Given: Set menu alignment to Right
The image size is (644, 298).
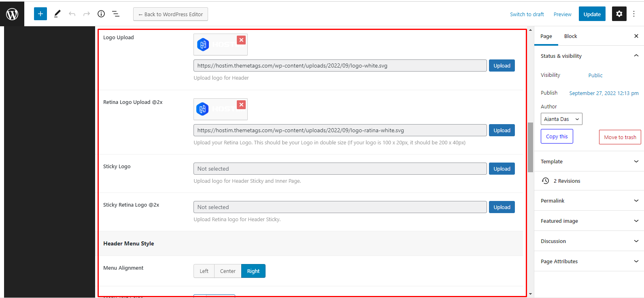Looking at the screenshot, I should click(x=253, y=271).
